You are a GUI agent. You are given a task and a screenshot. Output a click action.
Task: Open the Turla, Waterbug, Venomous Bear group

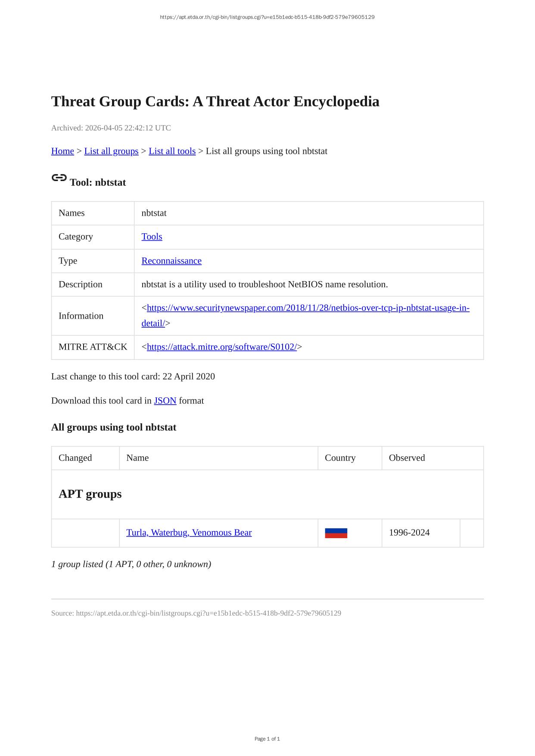(189, 533)
